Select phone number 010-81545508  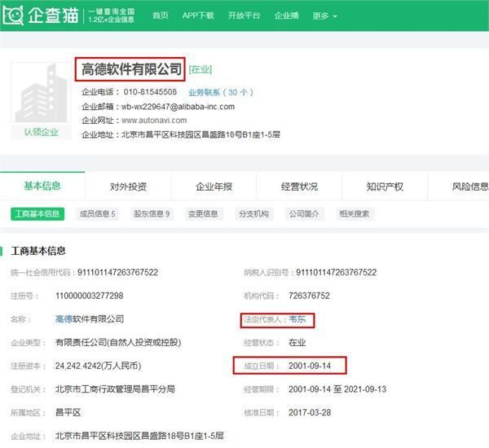(150, 92)
